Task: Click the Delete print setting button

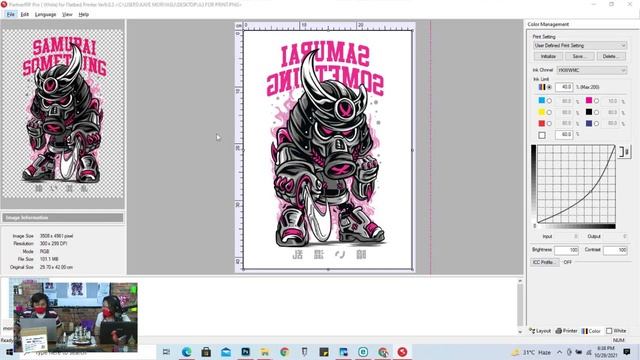Action: pos(611,56)
